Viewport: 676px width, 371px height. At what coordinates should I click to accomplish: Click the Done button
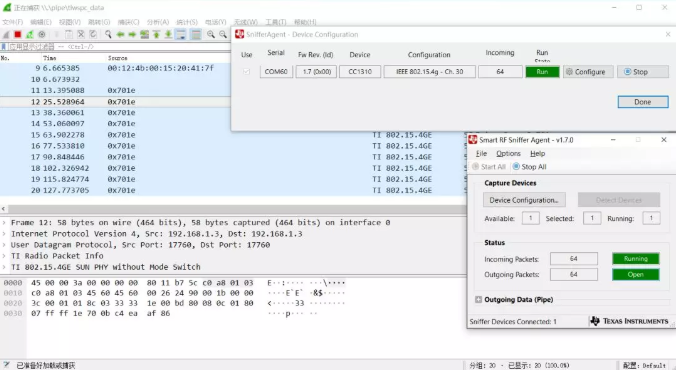pos(643,102)
